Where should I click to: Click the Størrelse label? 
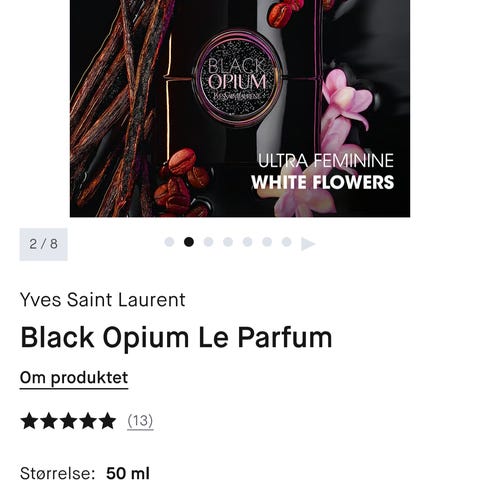(x=57, y=473)
